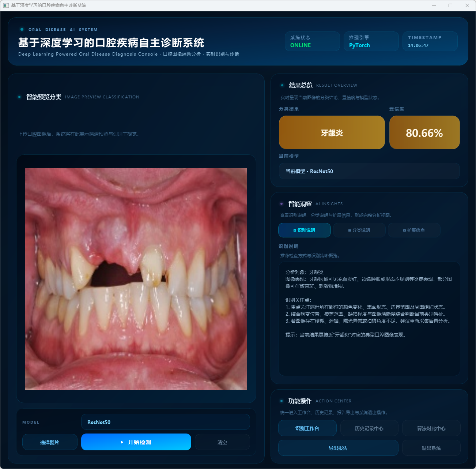Click 导出报告 to export report

point(338,448)
